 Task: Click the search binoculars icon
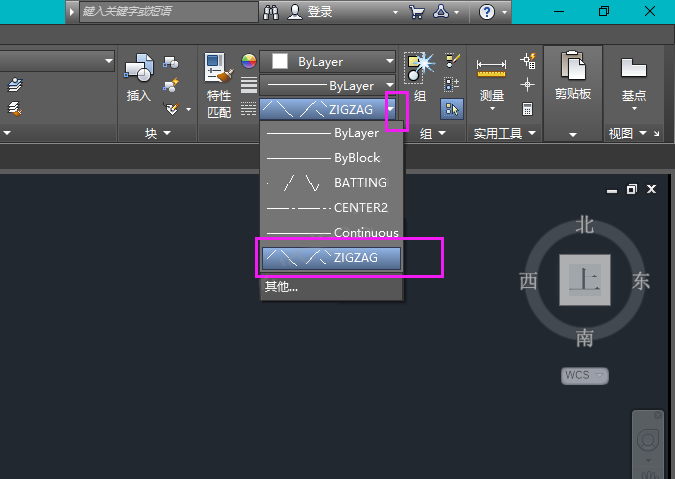click(x=271, y=12)
